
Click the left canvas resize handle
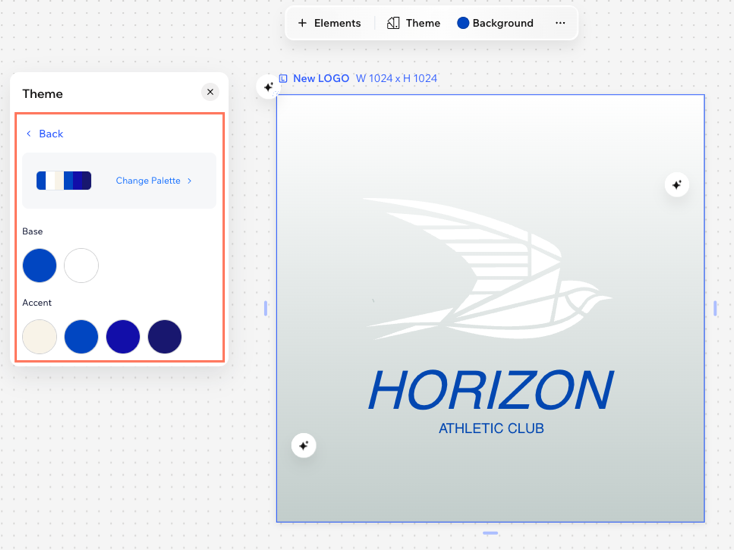coord(265,308)
